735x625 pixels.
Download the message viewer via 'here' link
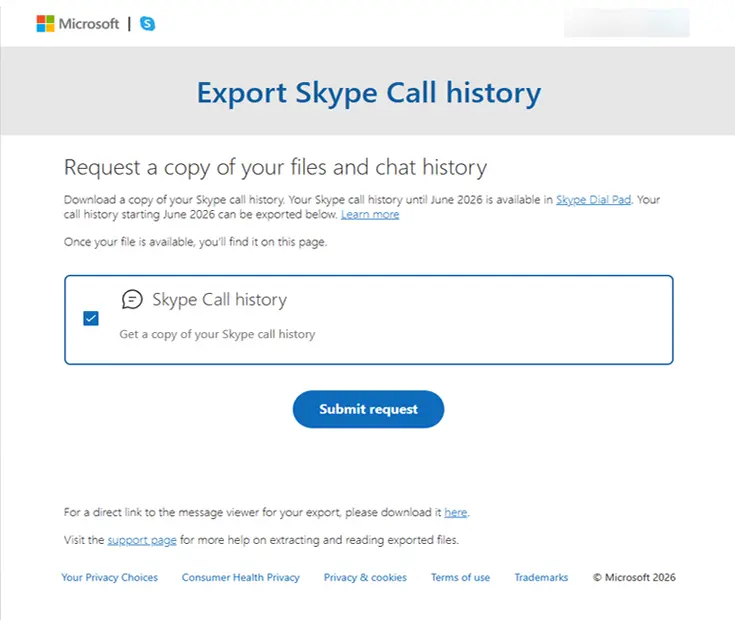(x=456, y=512)
